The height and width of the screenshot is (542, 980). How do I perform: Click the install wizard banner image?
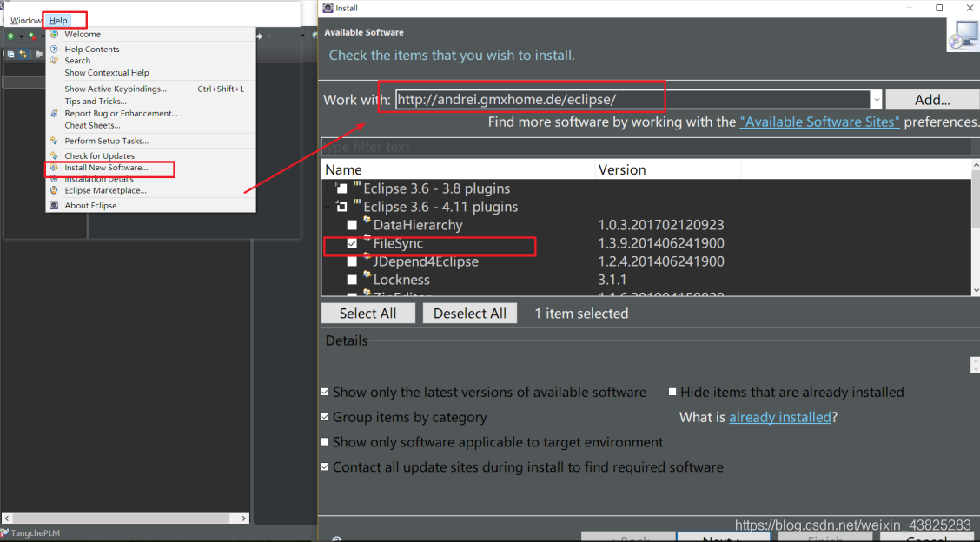(963, 35)
